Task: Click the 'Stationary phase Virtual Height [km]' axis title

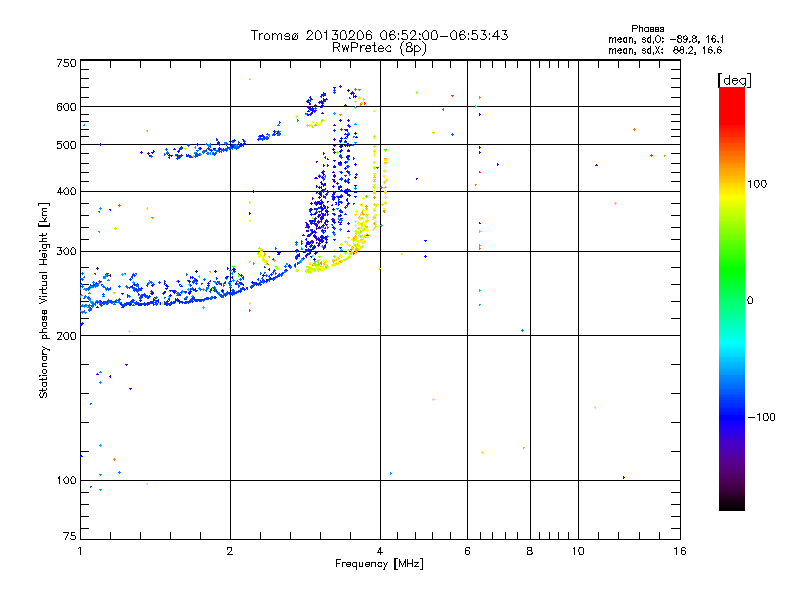Action: (x=44, y=300)
